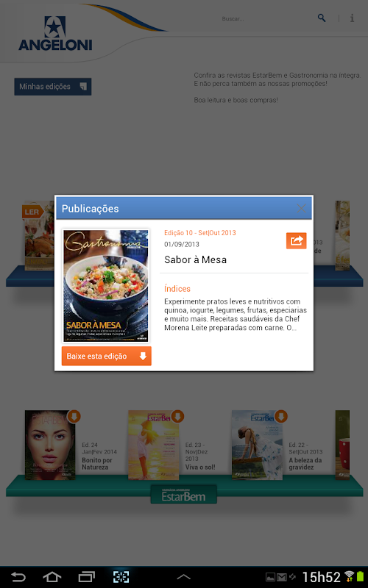The image size is (368, 588).
Task: Download the Bonito por Natureza edition
Action: [74, 416]
